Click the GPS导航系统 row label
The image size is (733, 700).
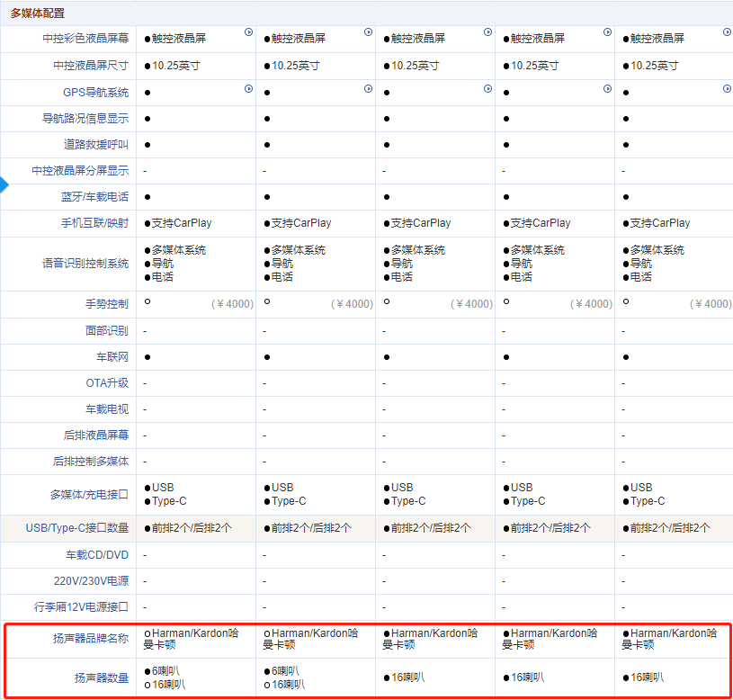click(95, 93)
